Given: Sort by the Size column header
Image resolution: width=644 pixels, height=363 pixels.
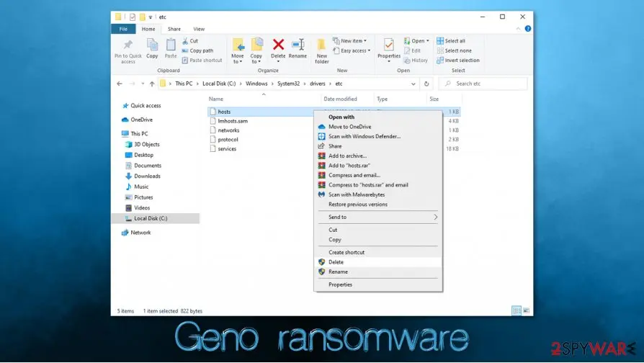Looking at the screenshot, I should (434, 99).
